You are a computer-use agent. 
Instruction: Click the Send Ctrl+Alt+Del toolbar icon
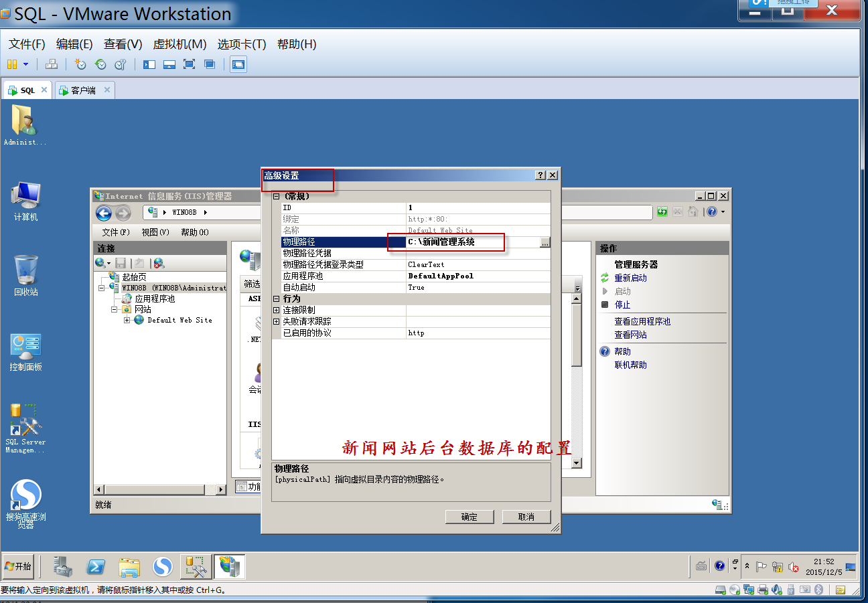[52, 64]
